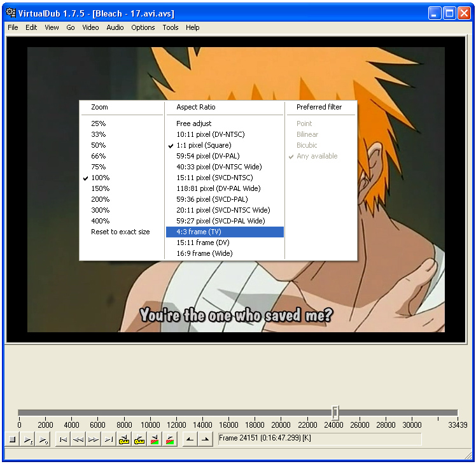Viewport: 476px width, 464px height.
Task: Select 16:9 frame (Wide) aspect
Action: [225, 253]
